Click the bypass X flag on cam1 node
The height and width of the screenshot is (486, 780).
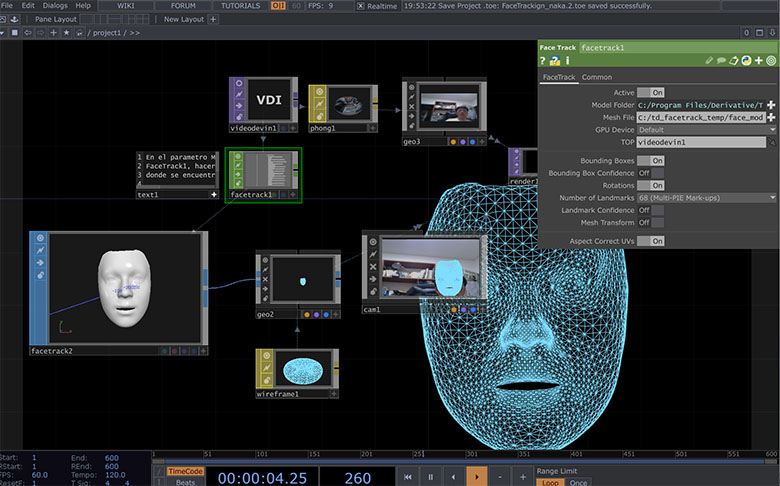(x=373, y=267)
